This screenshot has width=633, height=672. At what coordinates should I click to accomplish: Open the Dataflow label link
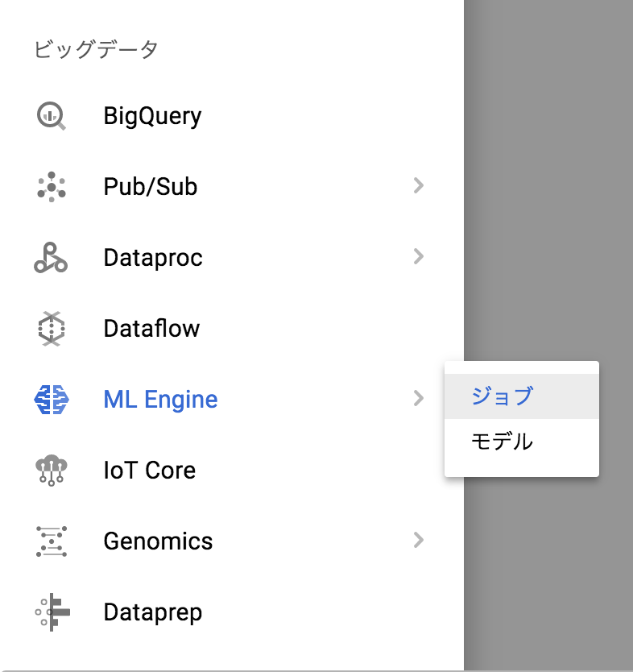click(151, 329)
